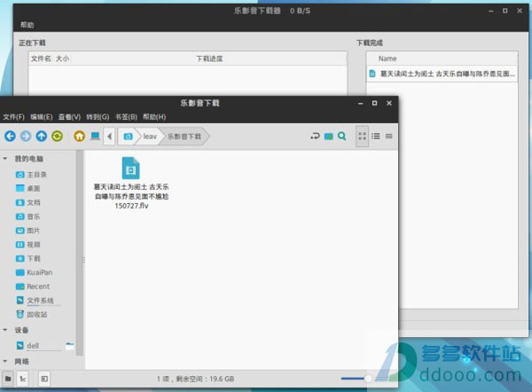This screenshot has height=392, width=532.
Task: Open Recent in the sidebar
Action: point(33,286)
